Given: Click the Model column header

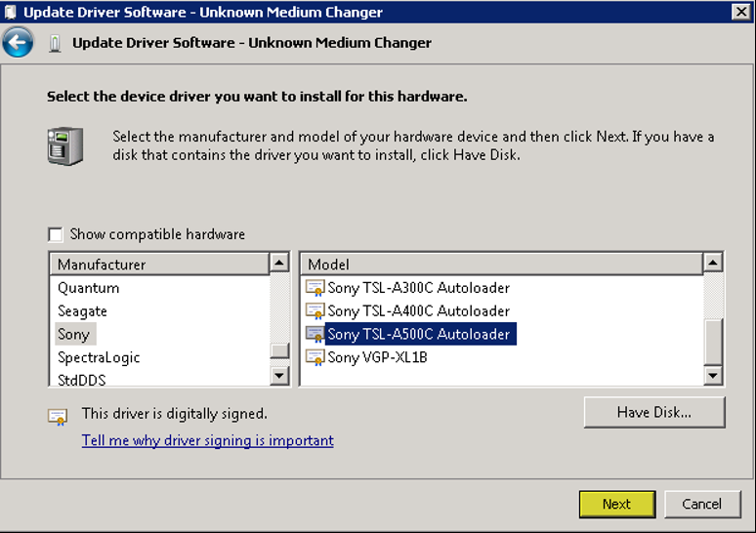Looking at the screenshot, I should tap(502, 265).
